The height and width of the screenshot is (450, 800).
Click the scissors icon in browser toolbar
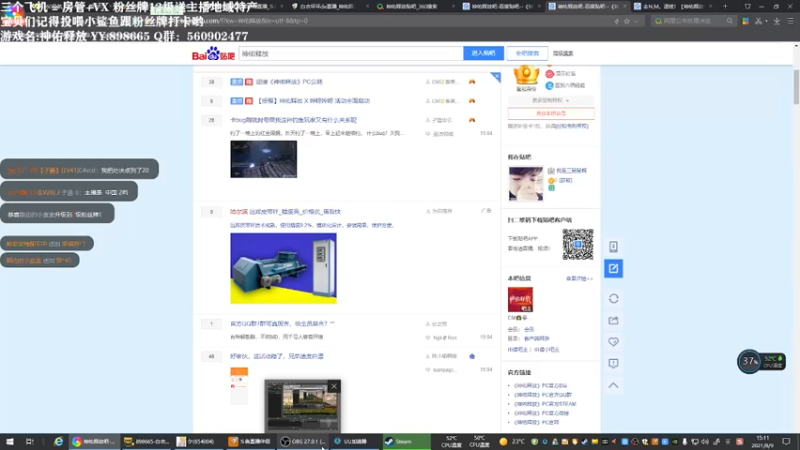[759, 21]
